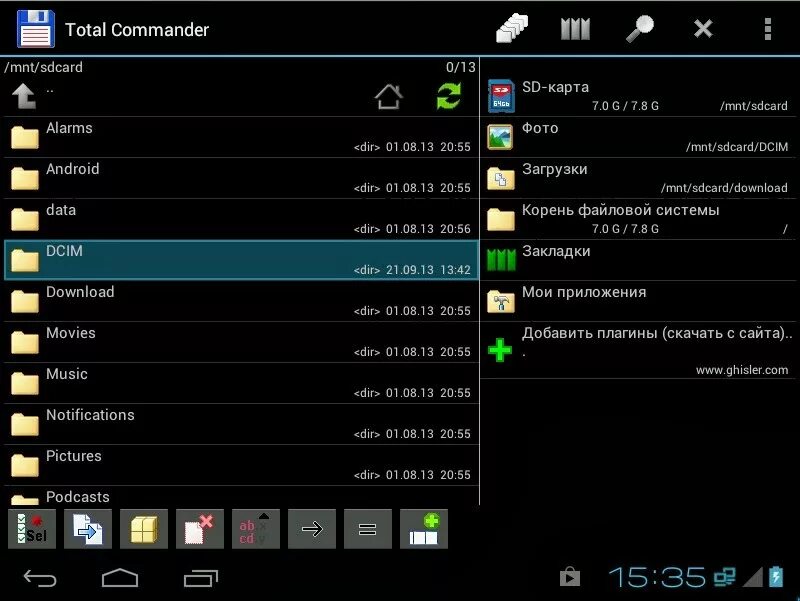Image resolution: width=800 pixels, height=601 pixels.
Task: Open the Notifications folder
Action: pyautogui.click(x=241, y=424)
